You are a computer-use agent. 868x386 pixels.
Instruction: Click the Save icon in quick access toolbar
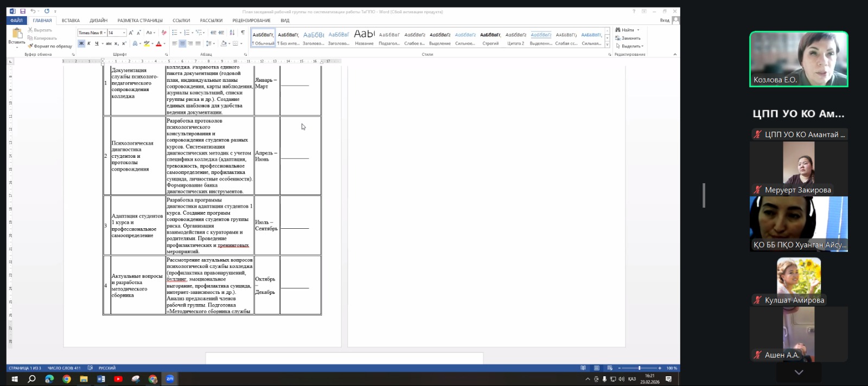pyautogui.click(x=23, y=11)
